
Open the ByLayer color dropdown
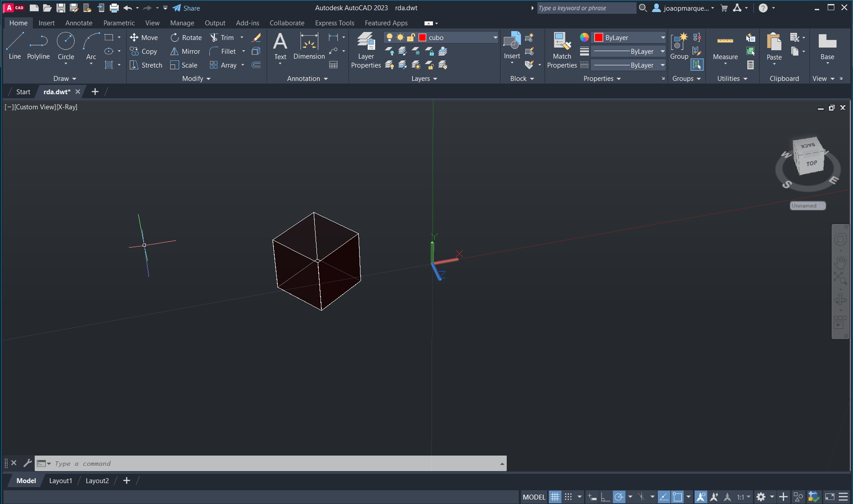coord(662,38)
